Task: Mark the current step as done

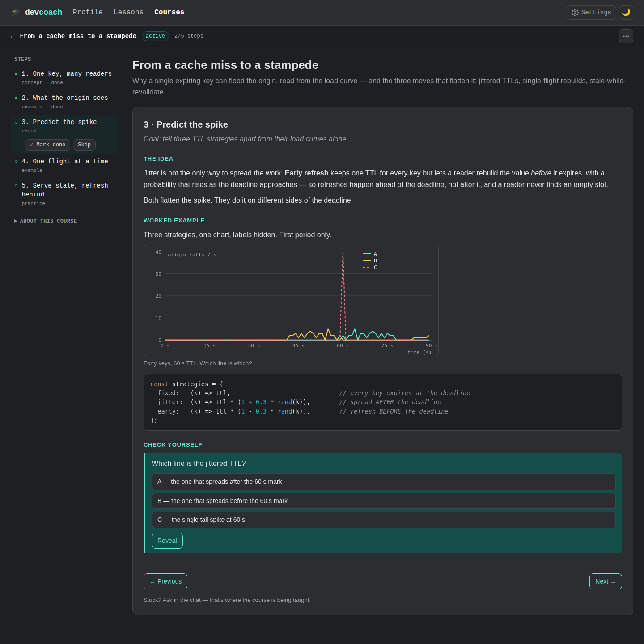Action: pyautogui.click(x=47, y=145)
